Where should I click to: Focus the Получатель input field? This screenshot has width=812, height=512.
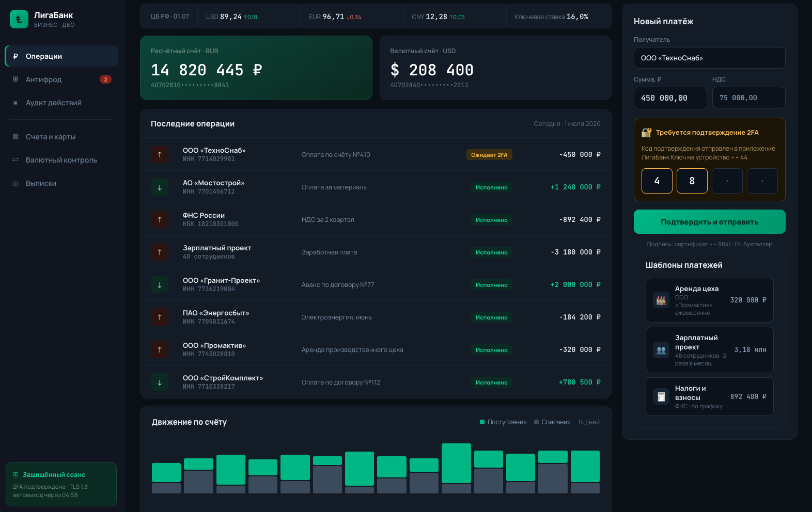709,58
